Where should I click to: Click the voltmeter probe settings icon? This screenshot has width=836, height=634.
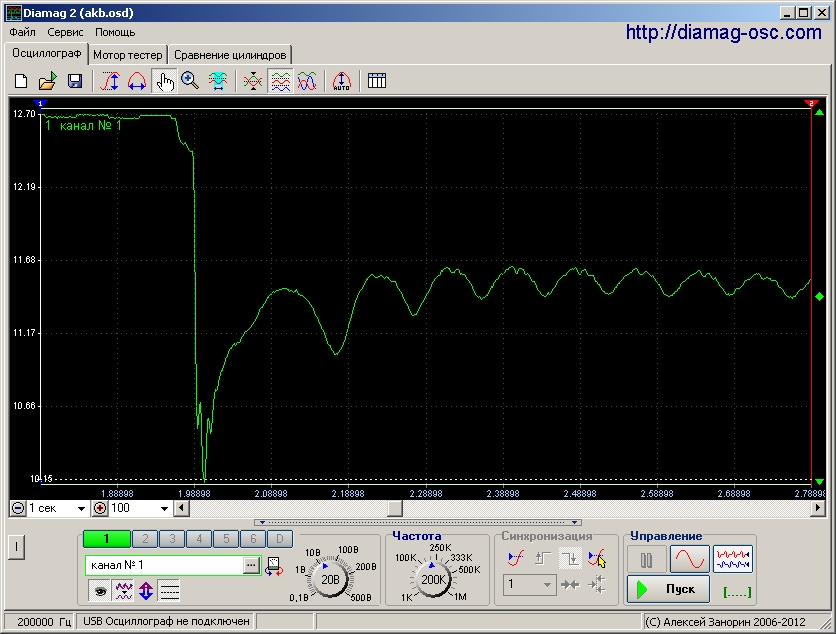point(274,566)
